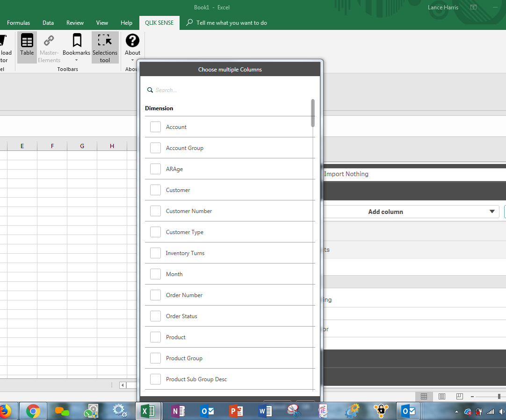The width and height of the screenshot is (506, 420).
Task: Click the search magnifier in column dialog
Action: point(150,90)
